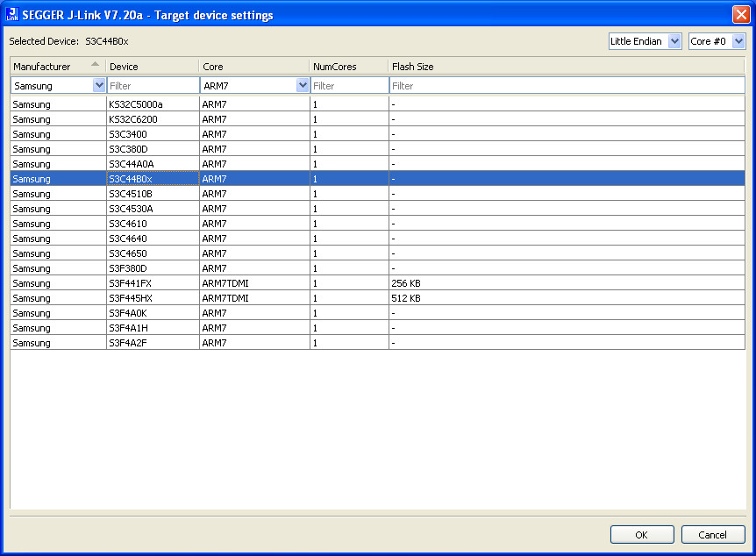
Task: Select the S3F380D device row
Action: coord(377,268)
